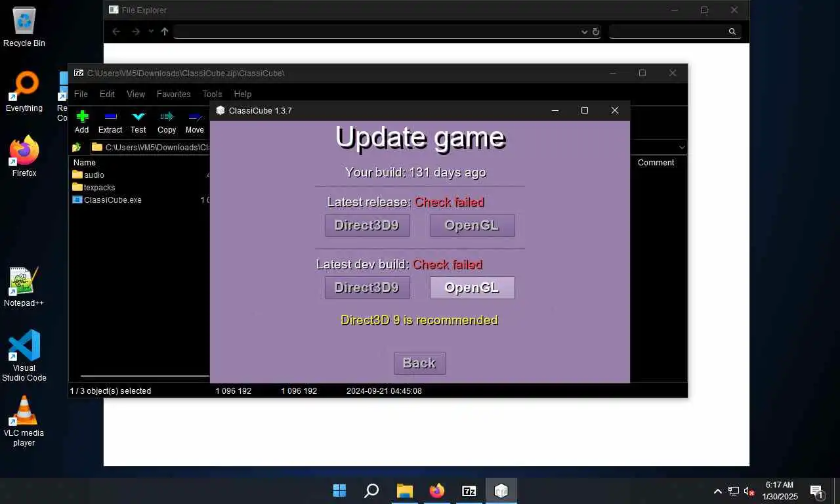This screenshot has width=840, height=504.
Task: Switch to Firefox on the taskbar
Action: (x=436, y=491)
